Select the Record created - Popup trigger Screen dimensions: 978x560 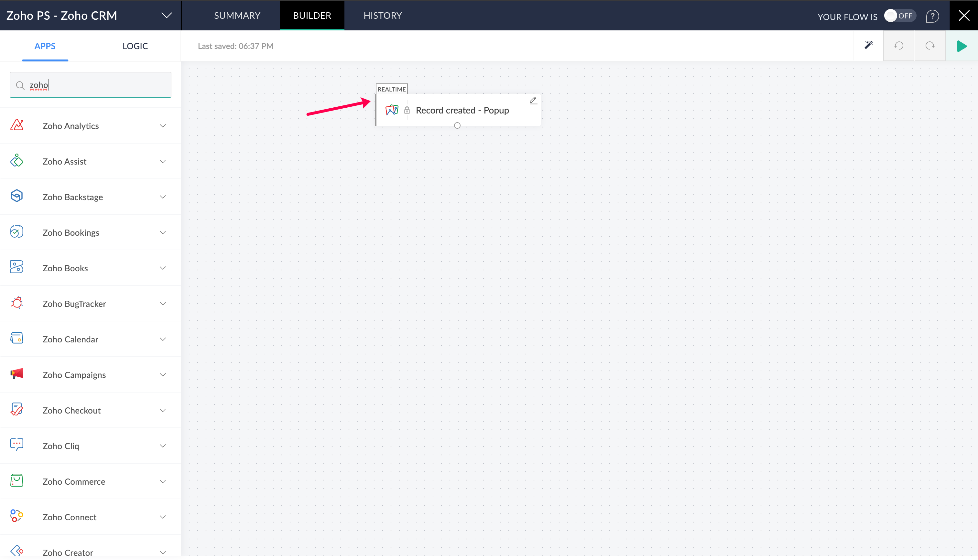462,110
